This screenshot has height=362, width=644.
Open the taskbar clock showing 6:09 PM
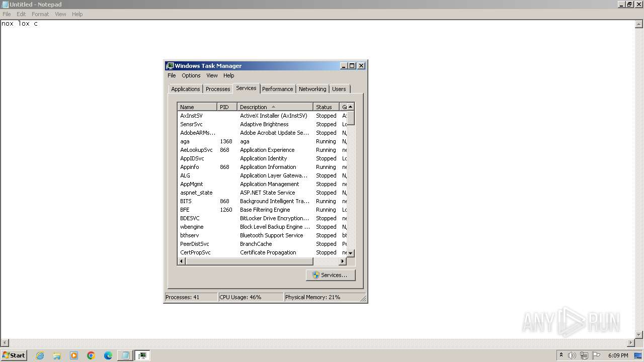[618, 355]
